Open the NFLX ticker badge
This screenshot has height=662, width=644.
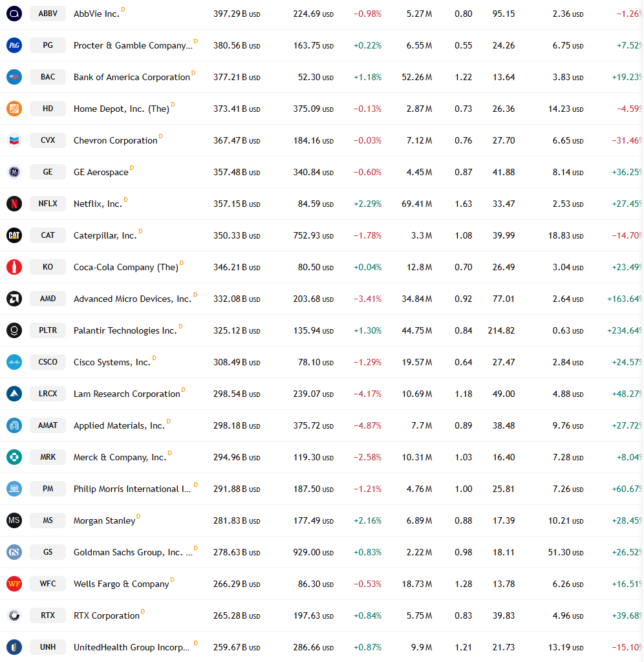coord(48,204)
